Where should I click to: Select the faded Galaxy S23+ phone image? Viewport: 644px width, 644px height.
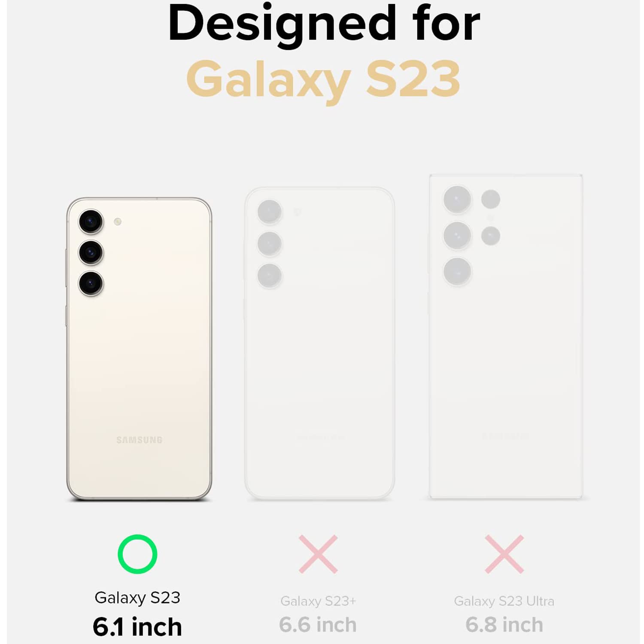pos(319,343)
